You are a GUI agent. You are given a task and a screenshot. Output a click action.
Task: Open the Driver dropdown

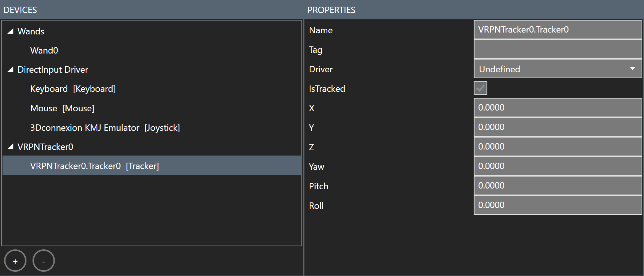click(558, 69)
